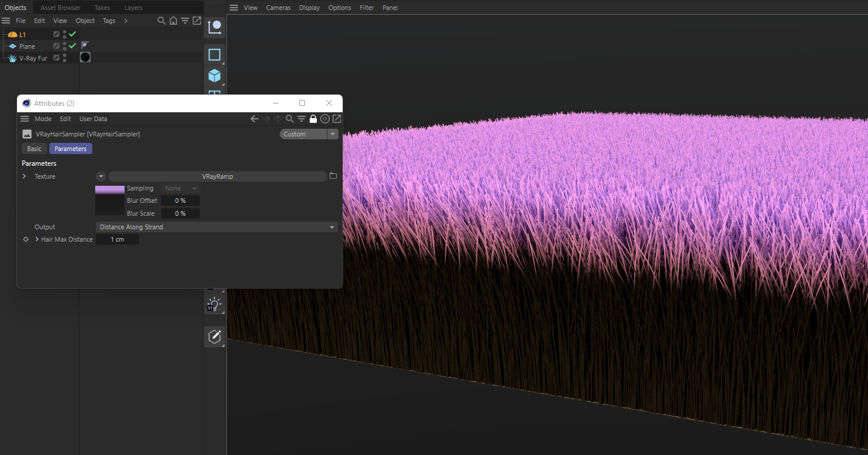
Task: Select the Parameters attributes tab
Action: (71, 149)
